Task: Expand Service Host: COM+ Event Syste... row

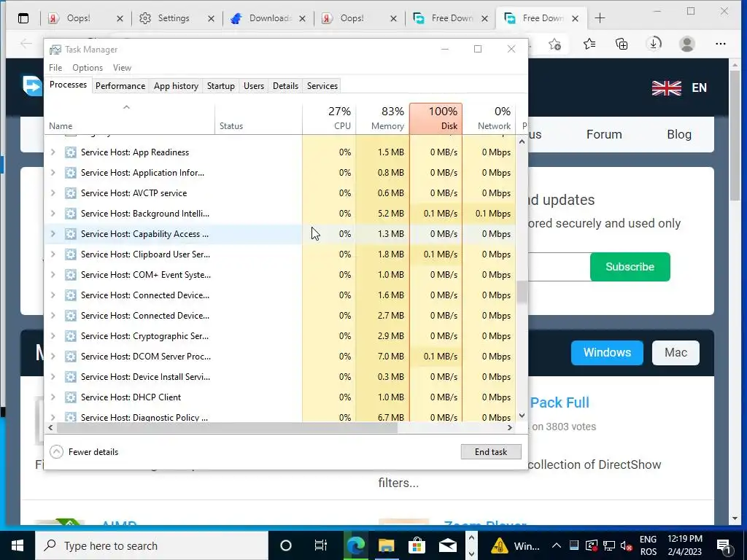Action: pos(53,275)
